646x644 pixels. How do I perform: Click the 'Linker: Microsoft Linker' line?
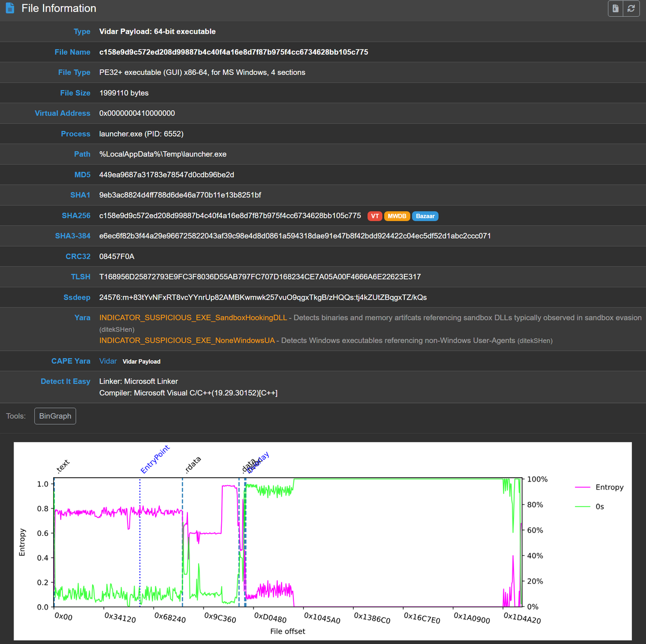pyautogui.click(x=138, y=381)
